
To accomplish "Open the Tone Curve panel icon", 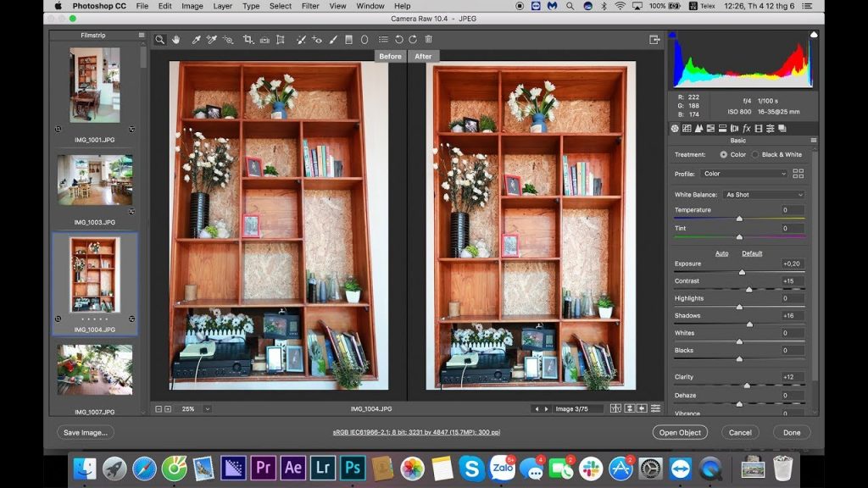I will pyautogui.click(x=687, y=129).
